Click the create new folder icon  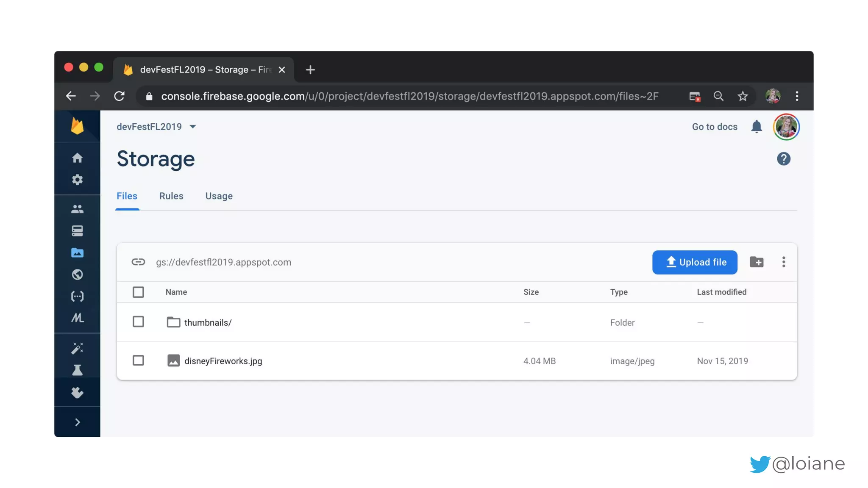pyautogui.click(x=757, y=262)
